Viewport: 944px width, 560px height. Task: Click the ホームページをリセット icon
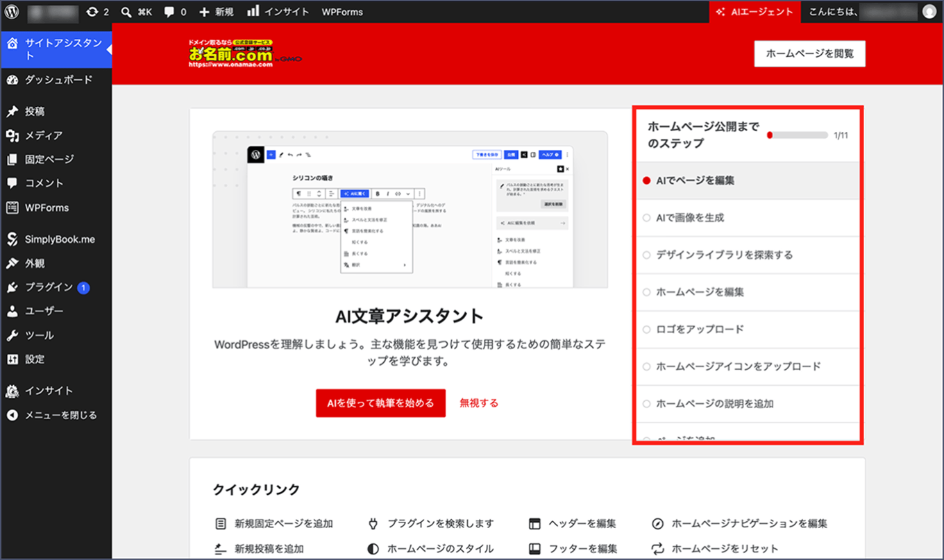(658, 548)
